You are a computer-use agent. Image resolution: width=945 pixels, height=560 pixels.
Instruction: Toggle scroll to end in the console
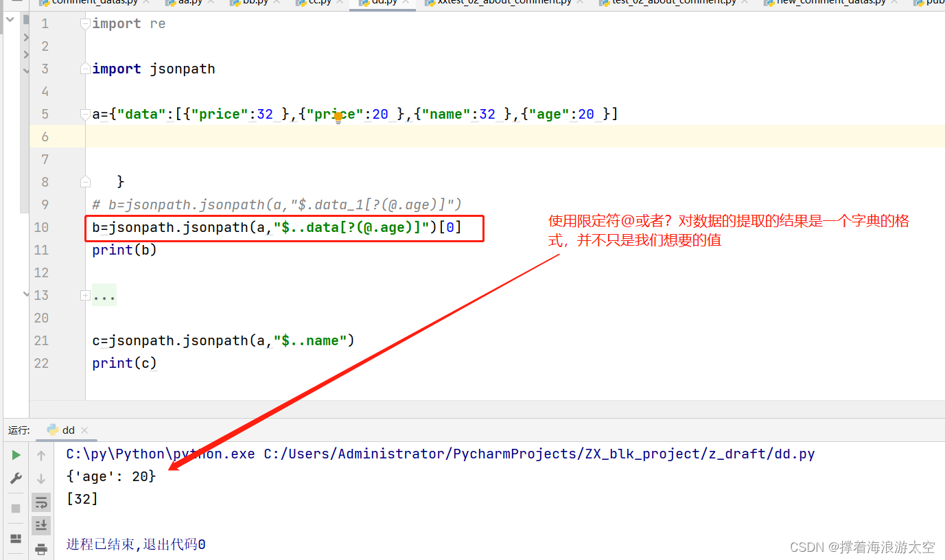[x=41, y=525]
